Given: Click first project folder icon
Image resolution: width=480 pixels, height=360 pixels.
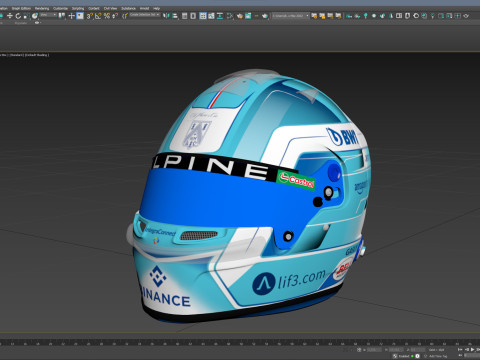Looking at the screenshot, I should click(314, 16).
